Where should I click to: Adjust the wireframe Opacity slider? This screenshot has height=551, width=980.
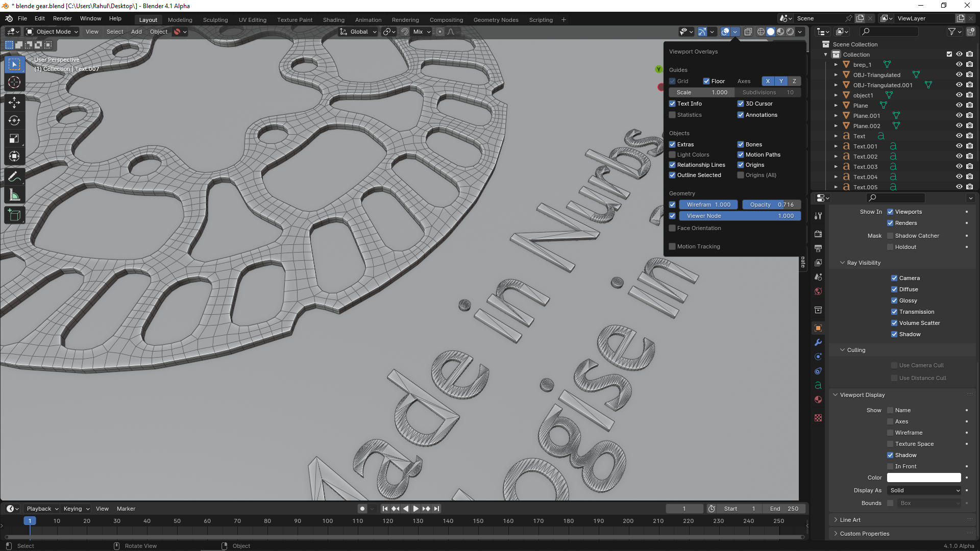pyautogui.click(x=771, y=205)
